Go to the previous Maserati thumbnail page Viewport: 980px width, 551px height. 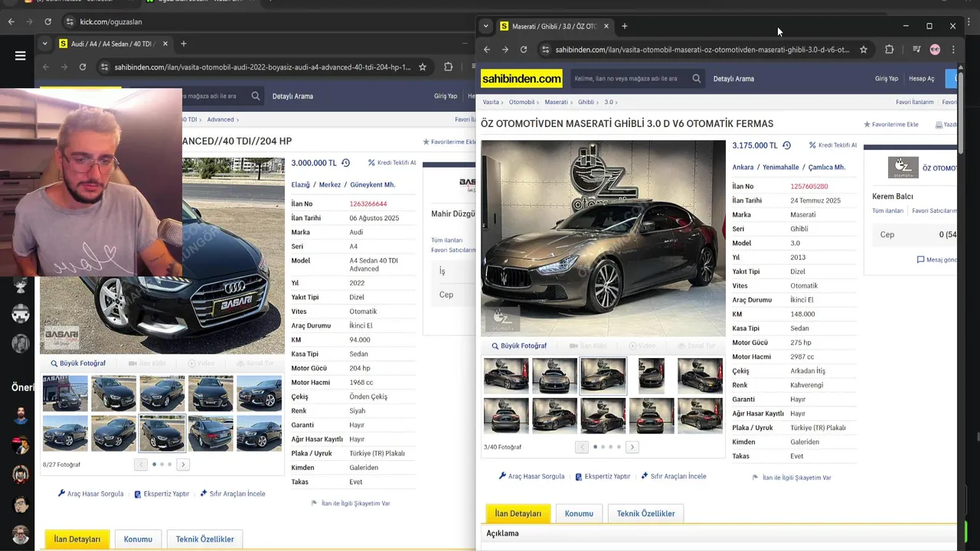click(582, 447)
